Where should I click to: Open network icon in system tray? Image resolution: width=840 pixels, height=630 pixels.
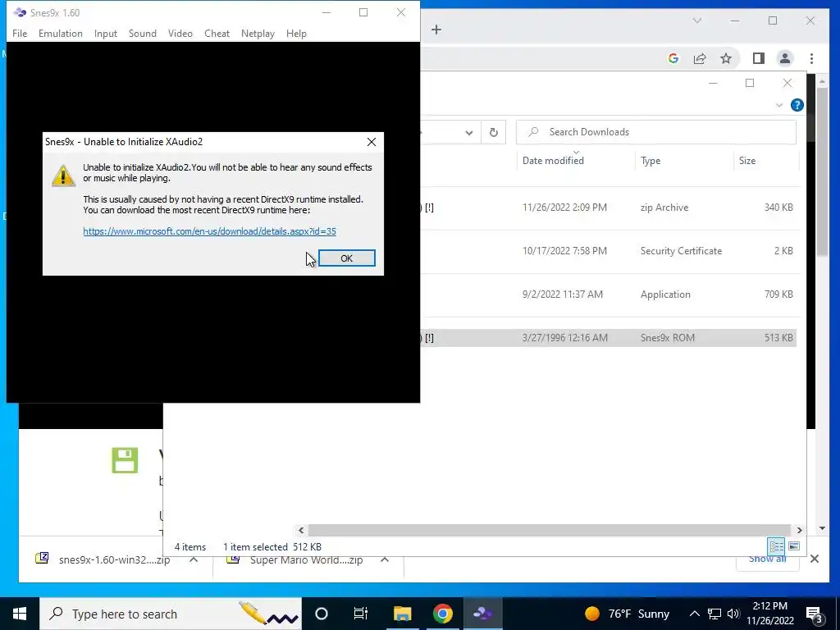coord(714,614)
